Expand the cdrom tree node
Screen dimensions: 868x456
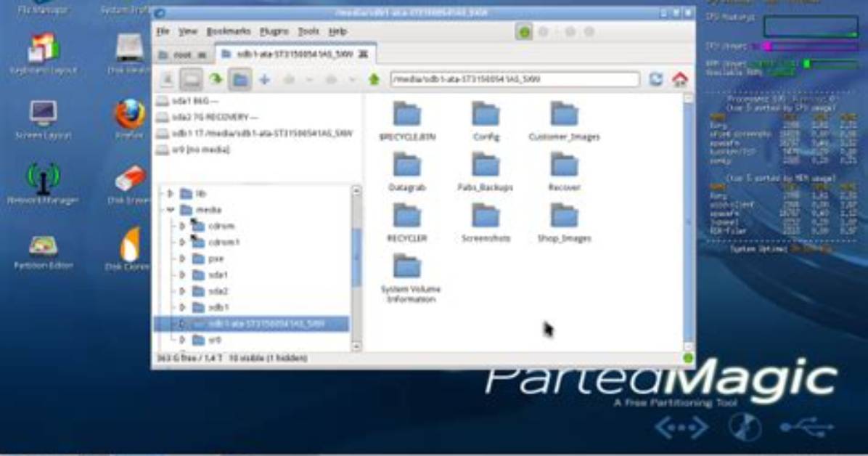point(182,226)
